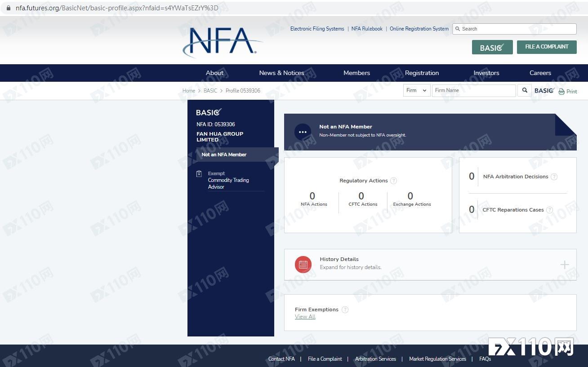This screenshot has height=367, width=588.
Task: Click CFTC Reparations Cases label
Action: click(x=513, y=210)
